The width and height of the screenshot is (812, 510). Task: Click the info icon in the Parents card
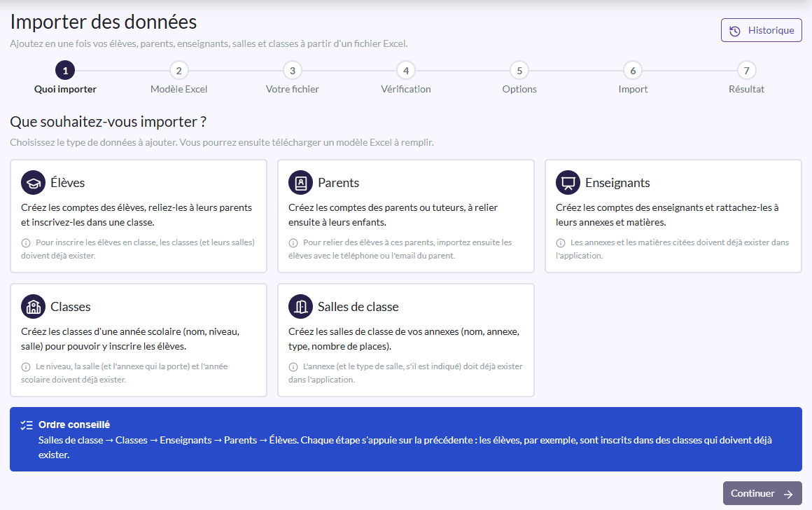[293, 242]
